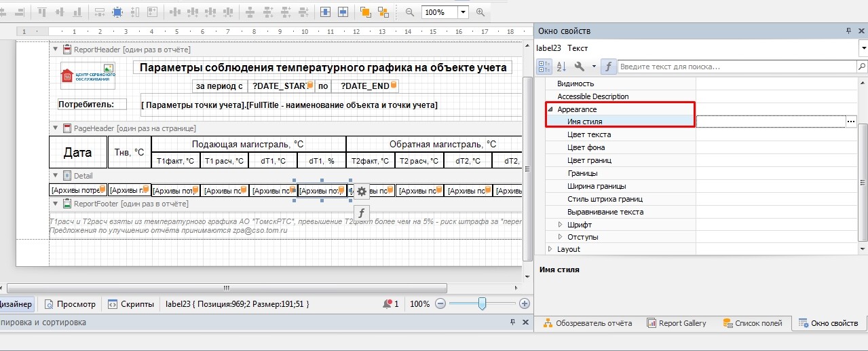The width and height of the screenshot is (868, 351).
Task: Toggle categorized view in properties panel
Action: point(544,67)
